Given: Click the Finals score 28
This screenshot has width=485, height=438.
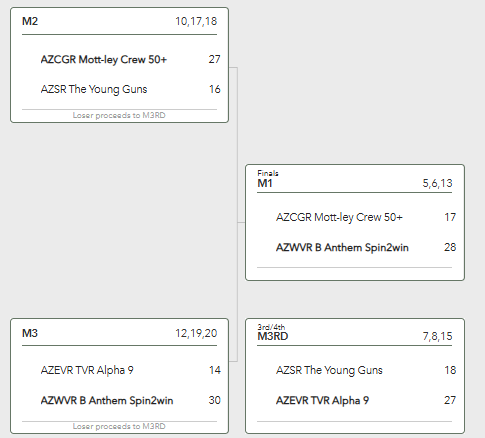Looking at the screenshot, I should click(450, 247).
